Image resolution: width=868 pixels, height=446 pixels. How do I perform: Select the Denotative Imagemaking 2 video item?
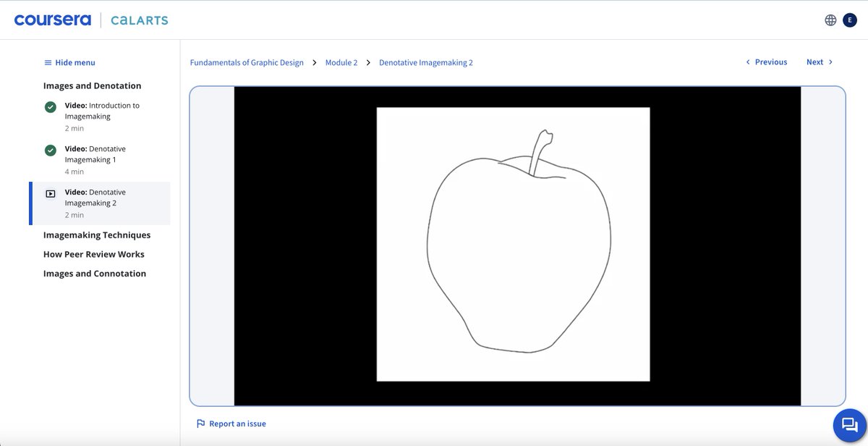click(x=100, y=203)
